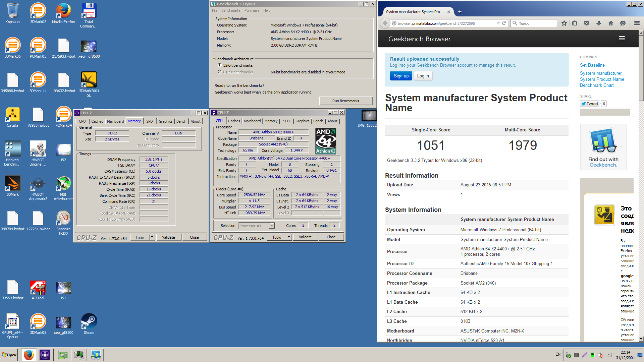
Task: Open the Total Commander desktop shortcut
Action: 89,15
